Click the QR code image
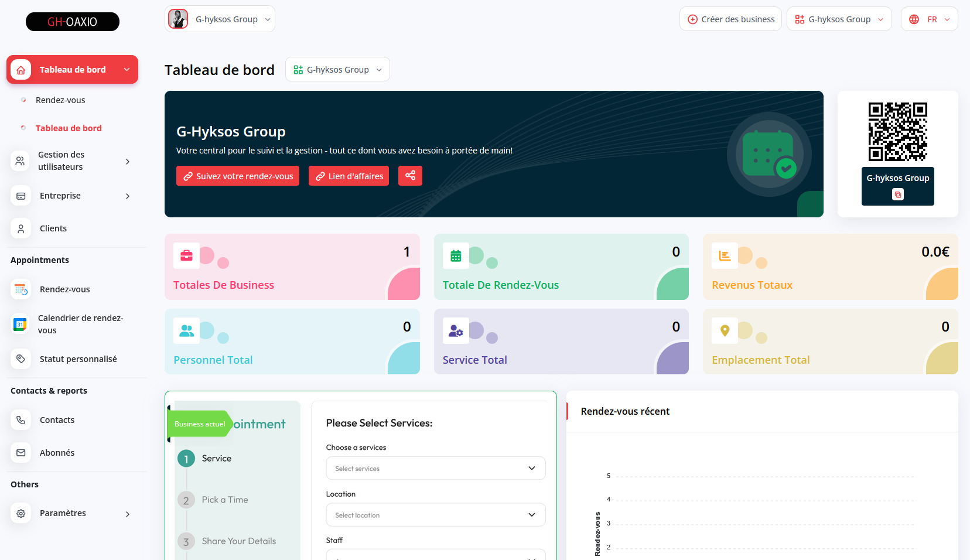970x560 pixels. (x=897, y=132)
